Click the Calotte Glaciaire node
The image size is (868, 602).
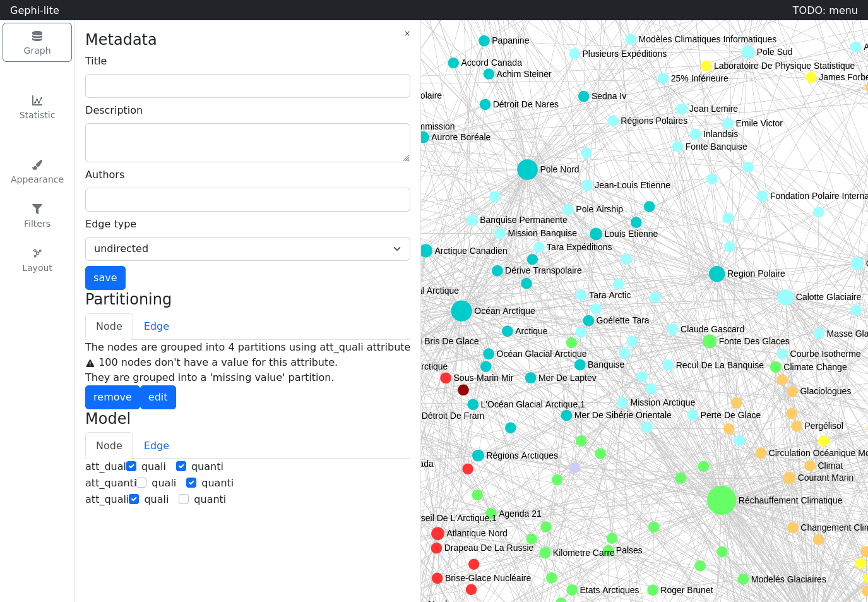pyautogui.click(x=785, y=297)
